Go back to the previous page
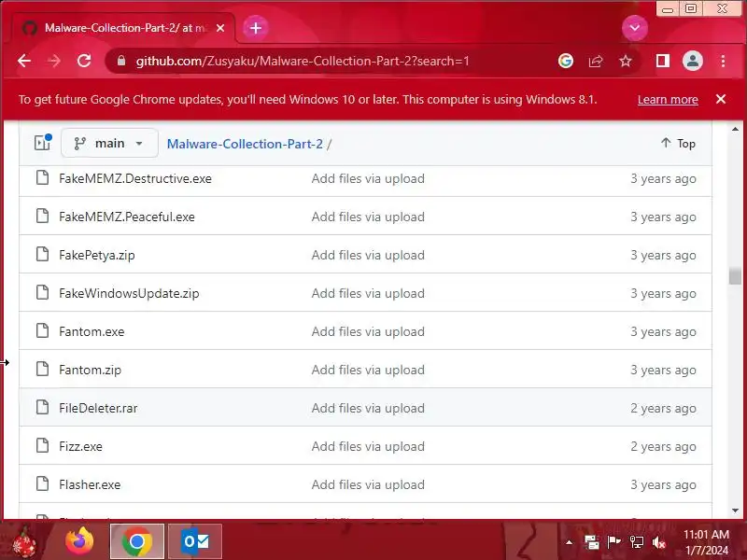Viewport: 747px width, 560px height. [x=24, y=61]
